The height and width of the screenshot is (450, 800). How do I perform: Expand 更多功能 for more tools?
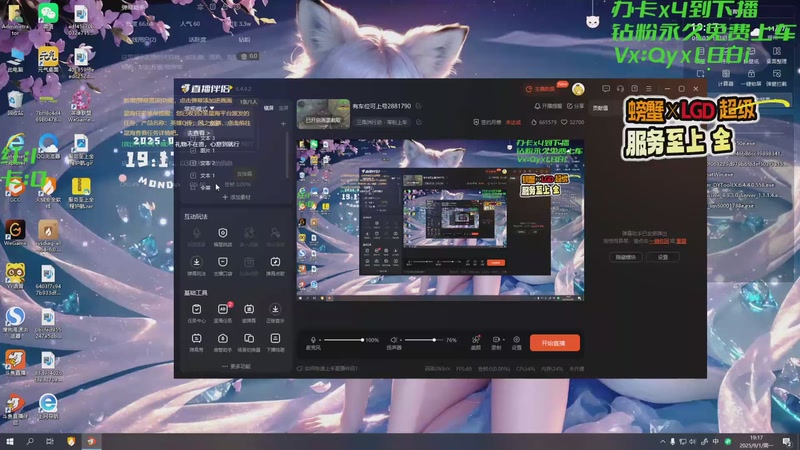(x=236, y=366)
